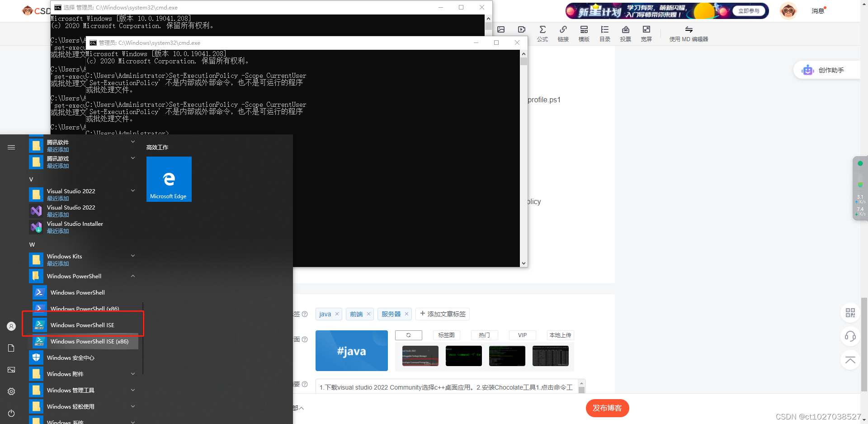Screen dimensions: 868x424
Task: Switch to 本地上传 cover tab
Action: click(560, 335)
